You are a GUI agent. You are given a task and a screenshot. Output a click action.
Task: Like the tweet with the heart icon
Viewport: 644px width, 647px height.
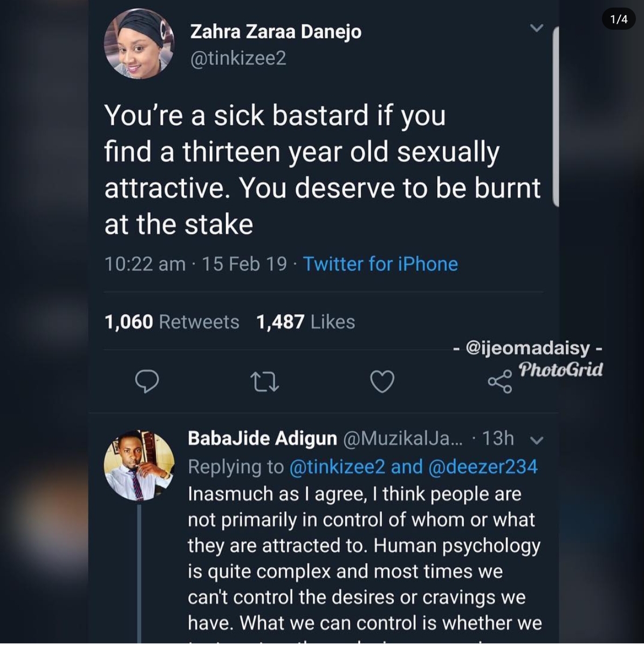tap(382, 382)
